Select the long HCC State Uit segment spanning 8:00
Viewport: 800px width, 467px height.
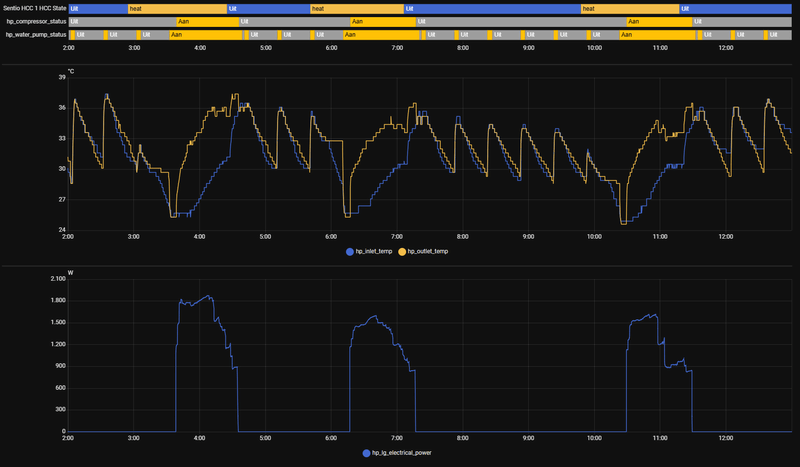(492, 9)
